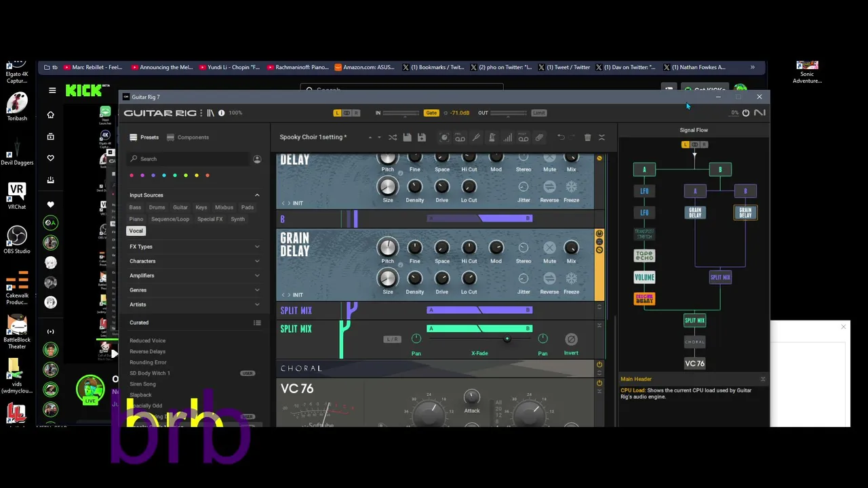Collapse the Input Sources section
Screen dimensions: 868x488
tap(257, 195)
